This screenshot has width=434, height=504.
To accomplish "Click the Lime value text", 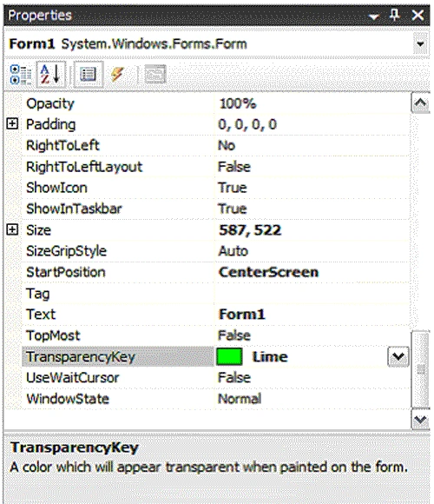I will click(x=270, y=357).
